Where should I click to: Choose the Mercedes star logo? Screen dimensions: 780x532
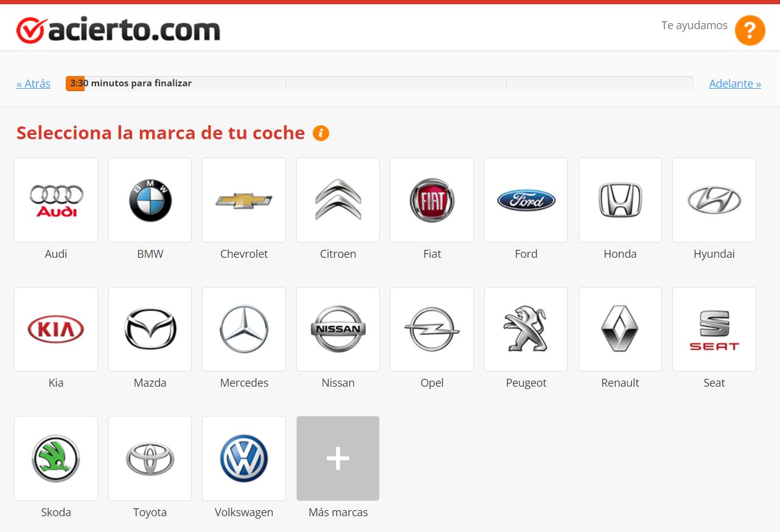pyautogui.click(x=244, y=329)
